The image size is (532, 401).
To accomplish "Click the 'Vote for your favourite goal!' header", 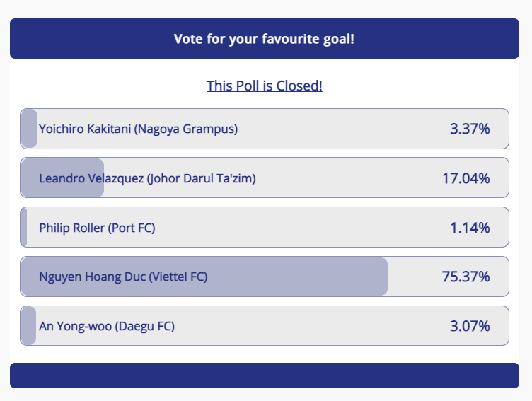I will pyautogui.click(x=265, y=39).
